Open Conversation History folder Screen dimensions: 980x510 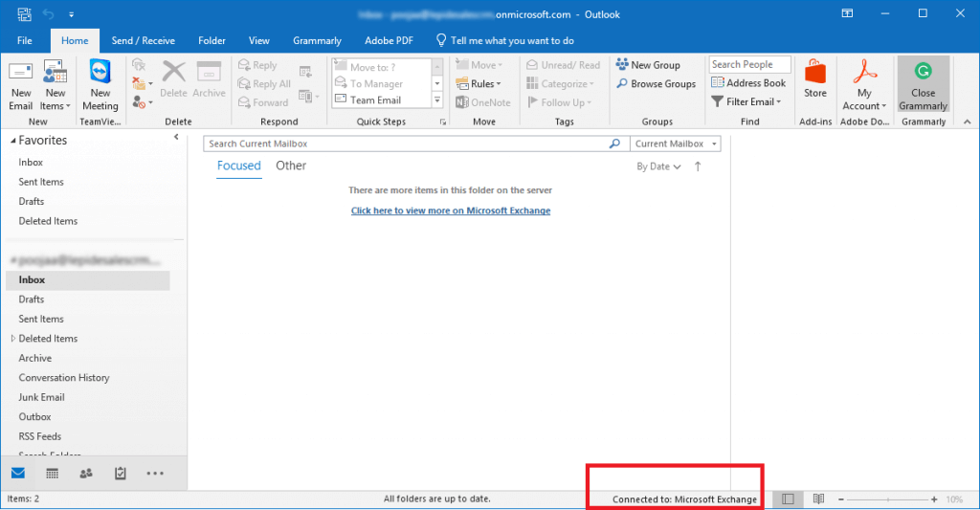coord(64,378)
